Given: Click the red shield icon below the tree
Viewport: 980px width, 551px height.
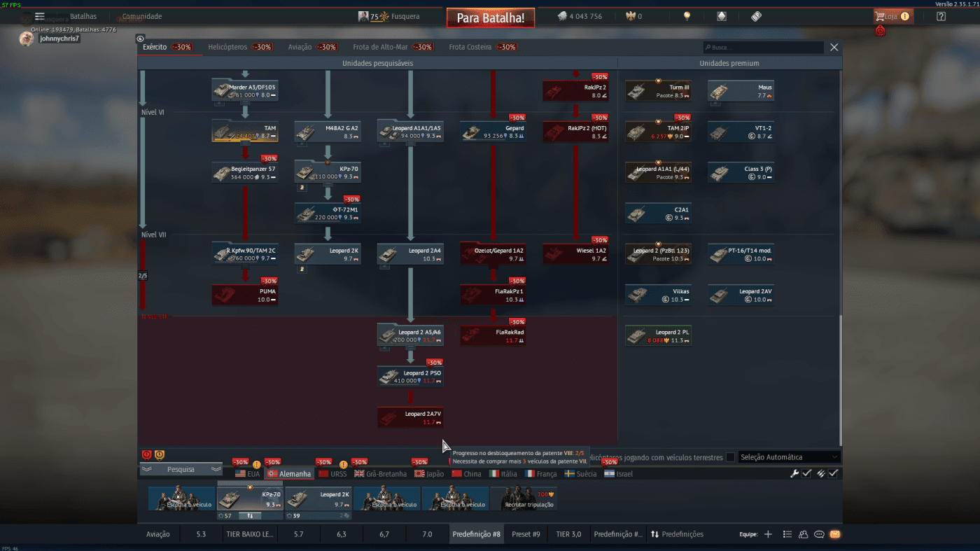Looking at the screenshot, I should (x=147, y=454).
